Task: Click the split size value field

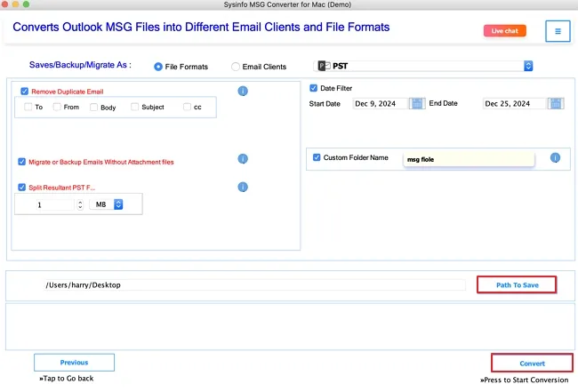Action: point(54,204)
